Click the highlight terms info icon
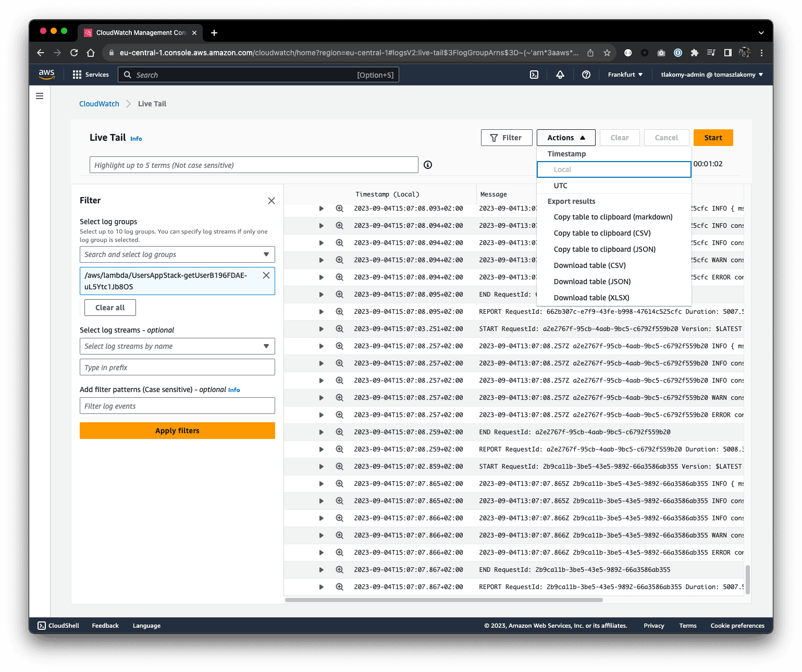The width and height of the screenshot is (802, 672). (x=428, y=165)
